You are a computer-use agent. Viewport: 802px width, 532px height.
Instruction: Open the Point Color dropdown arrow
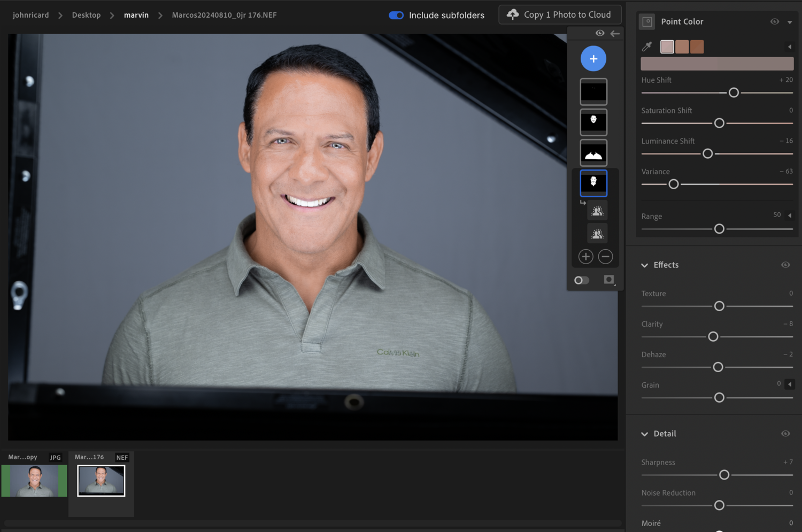[x=790, y=22]
